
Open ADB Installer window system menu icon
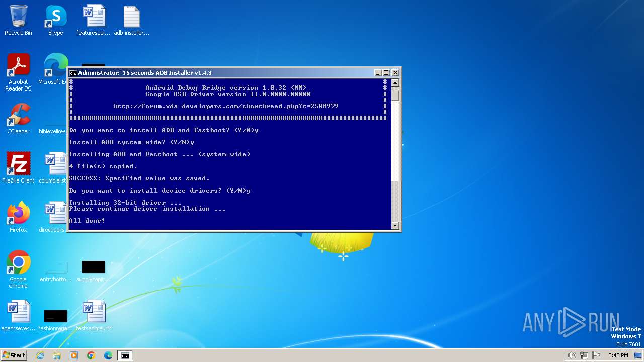click(x=73, y=73)
